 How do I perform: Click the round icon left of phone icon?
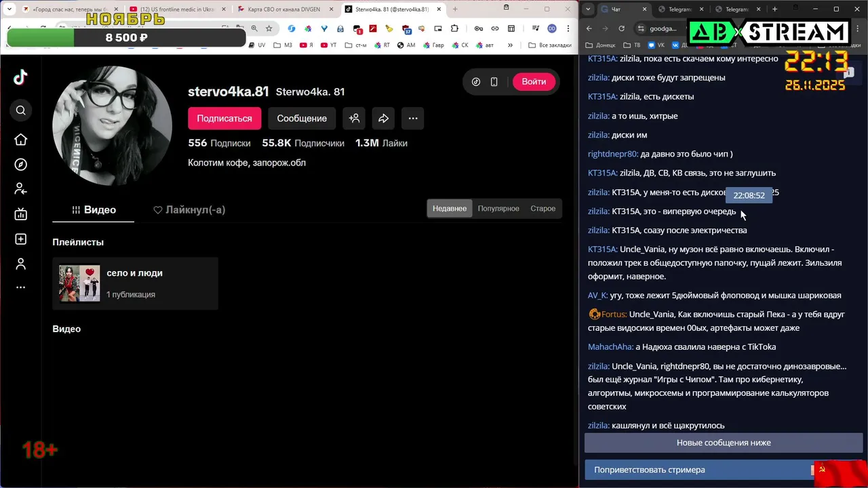pos(476,81)
